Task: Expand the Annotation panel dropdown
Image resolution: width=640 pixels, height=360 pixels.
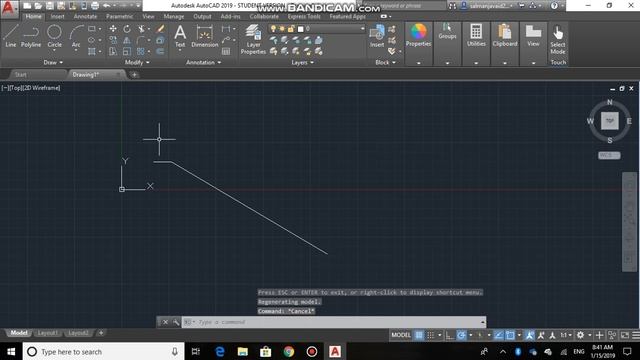Action: click(x=203, y=62)
